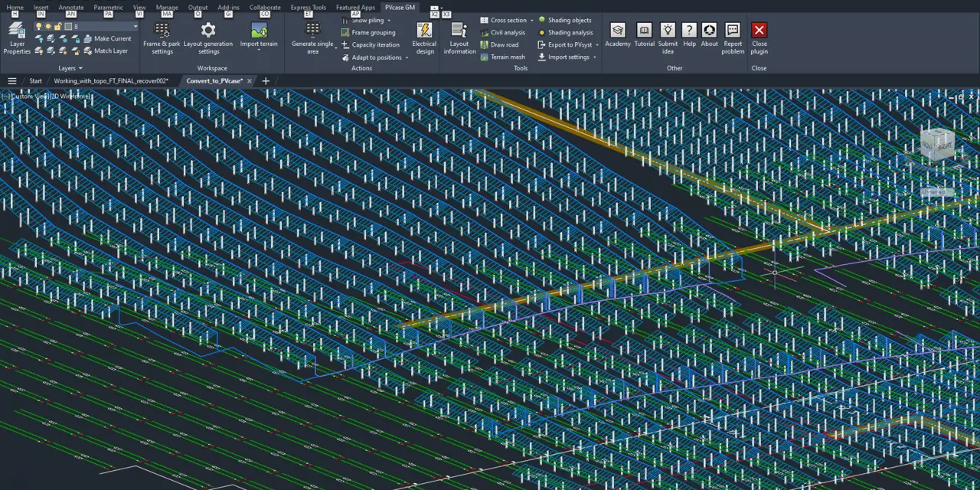980x490 pixels.
Task: Toggle layer on/off lightbulb in layer box
Action: (x=39, y=27)
